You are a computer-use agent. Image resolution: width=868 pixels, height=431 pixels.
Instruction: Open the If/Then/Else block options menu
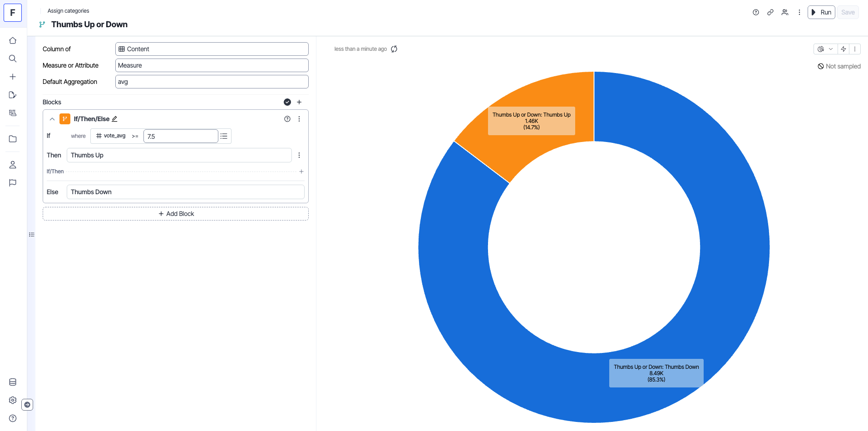click(x=299, y=119)
